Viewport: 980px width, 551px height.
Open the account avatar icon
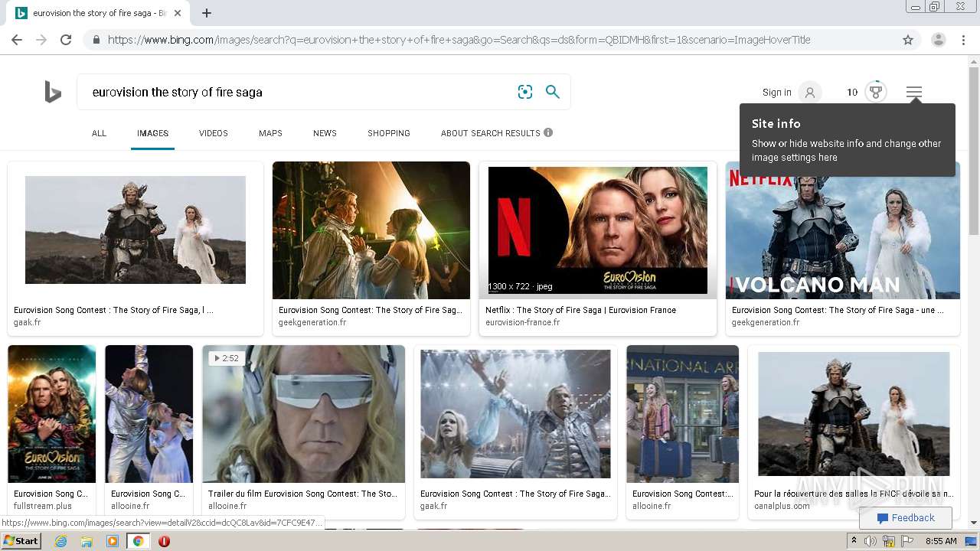point(809,93)
